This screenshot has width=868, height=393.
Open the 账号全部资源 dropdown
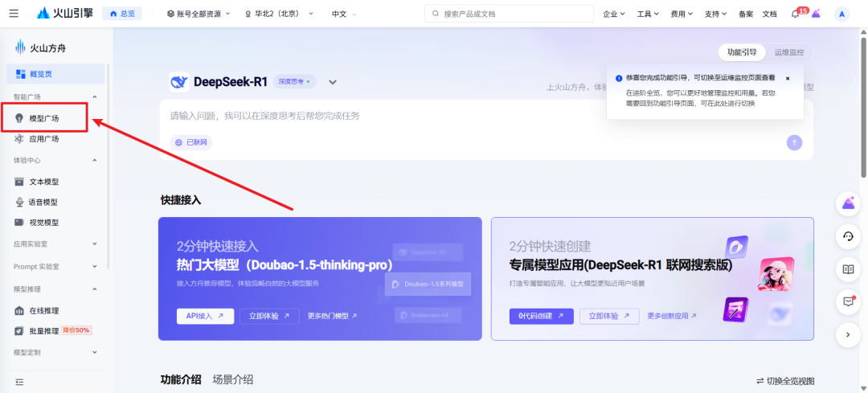pyautogui.click(x=199, y=14)
